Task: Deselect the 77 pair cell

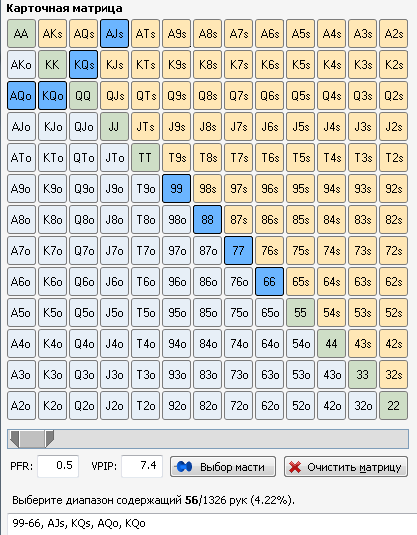Action: (239, 250)
